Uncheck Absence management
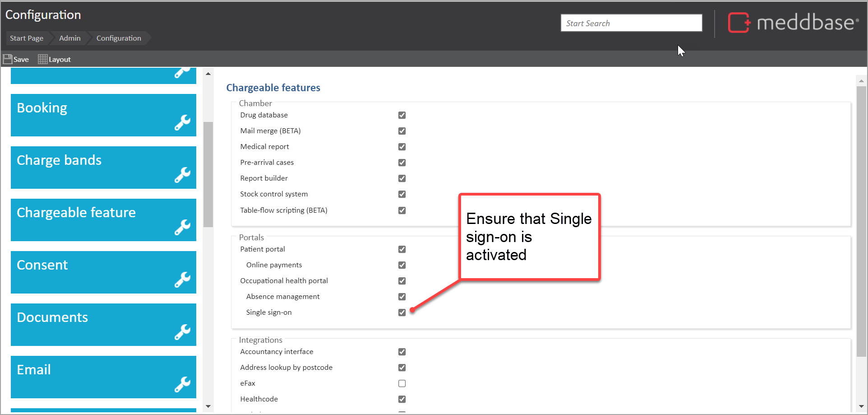Viewport: 868px width, 415px height. click(402, 297)
